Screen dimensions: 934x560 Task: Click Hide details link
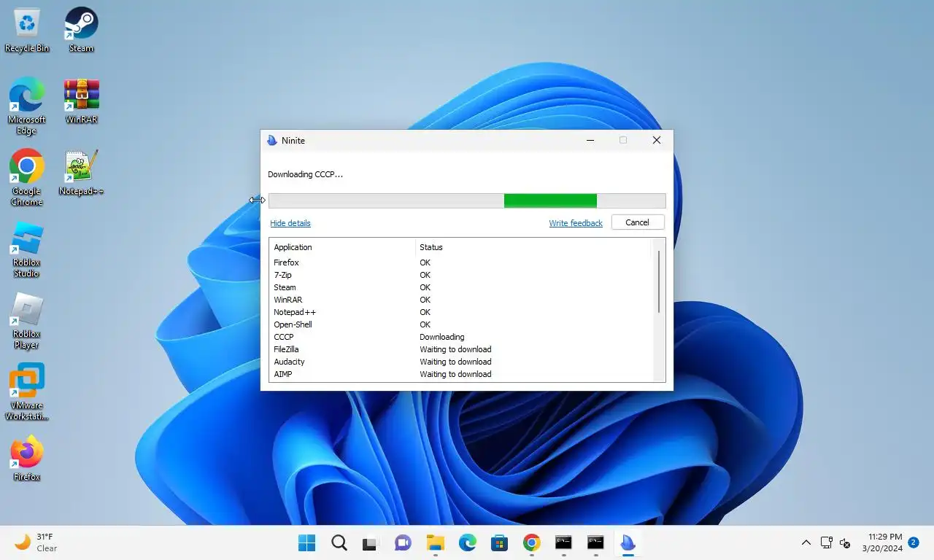pyautogui.click(x=290, y=223)
